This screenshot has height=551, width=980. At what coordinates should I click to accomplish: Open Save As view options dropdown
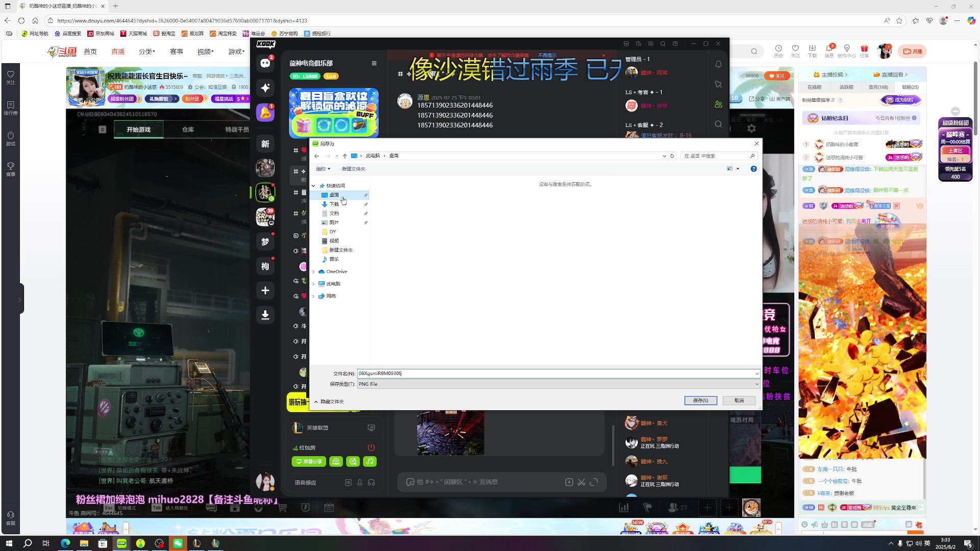pos(738,169)
